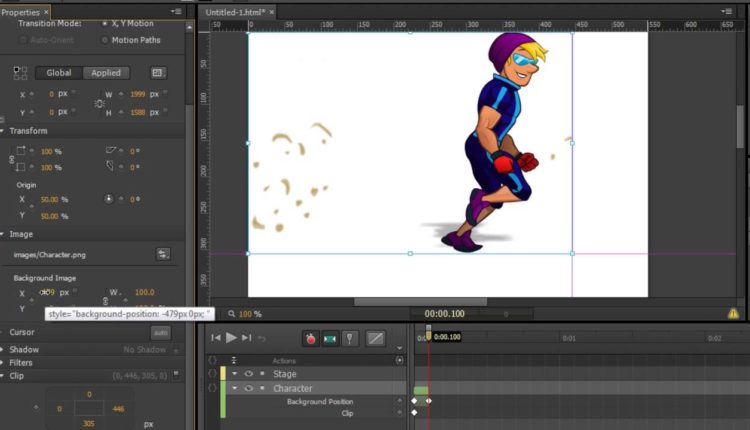This screenshot has width=750, height=430.
Task: Open stage panel options menu
Action: [726, 11]
